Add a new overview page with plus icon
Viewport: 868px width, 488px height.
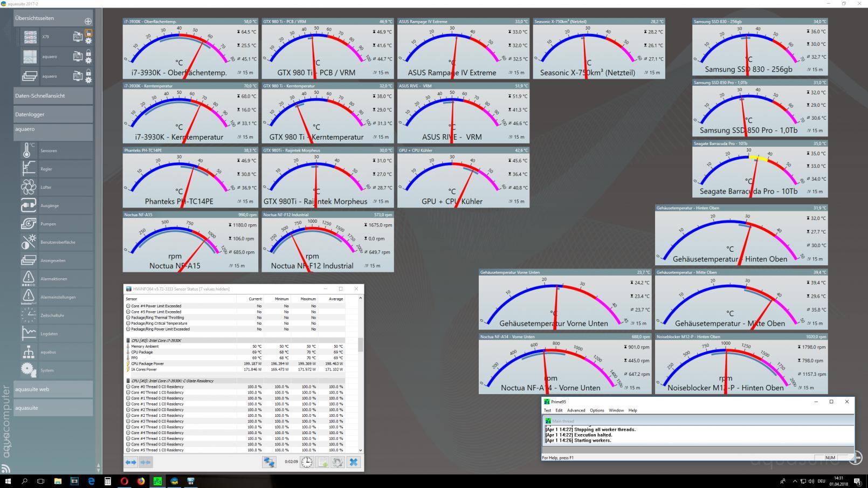[x=88, y=21]
